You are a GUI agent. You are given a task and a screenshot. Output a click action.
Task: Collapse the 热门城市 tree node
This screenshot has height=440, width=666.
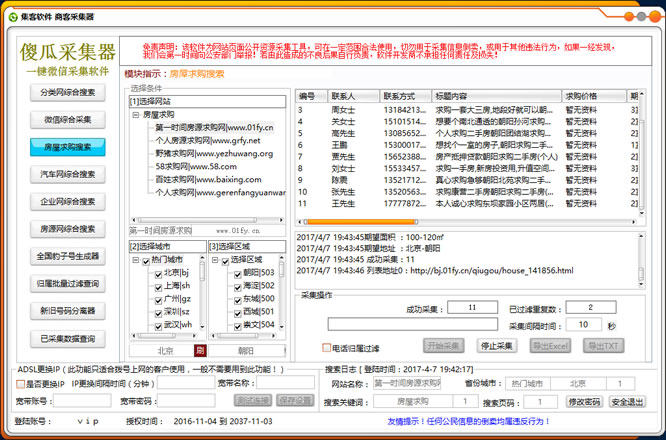pyautogui.click(x=135, y=260)
